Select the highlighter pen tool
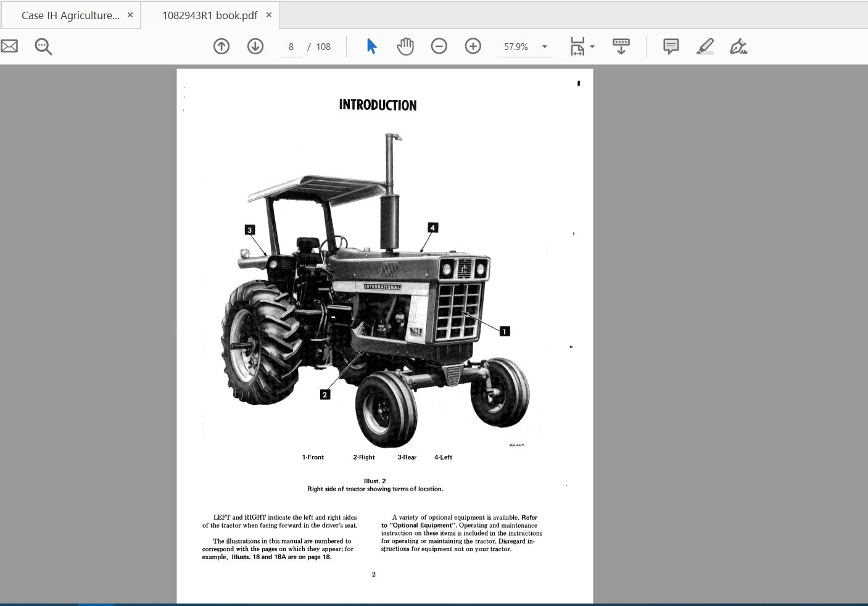 coord(705,46)
